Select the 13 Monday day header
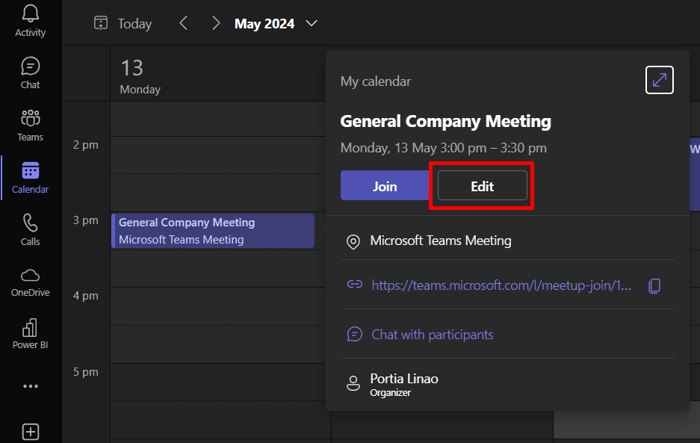 pos(140,76)
